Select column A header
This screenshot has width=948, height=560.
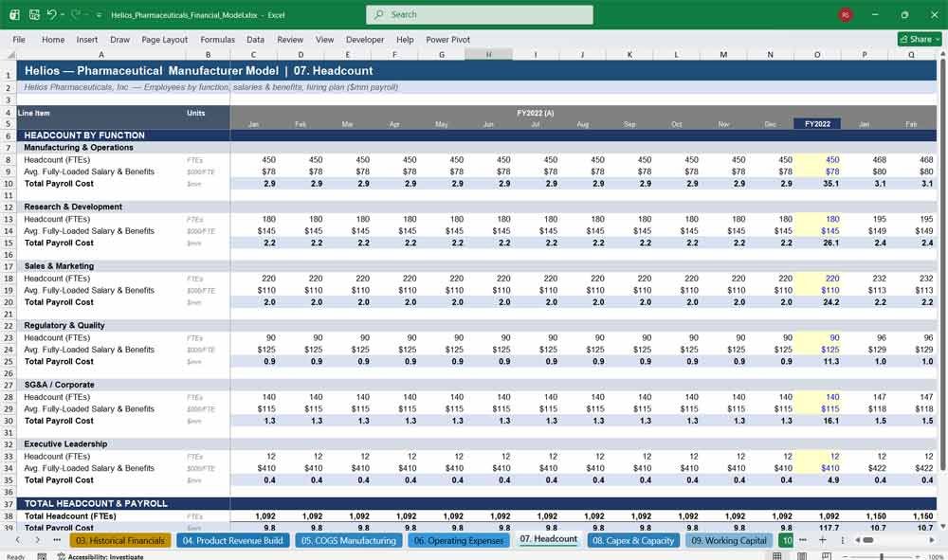(x=101, y=54)
